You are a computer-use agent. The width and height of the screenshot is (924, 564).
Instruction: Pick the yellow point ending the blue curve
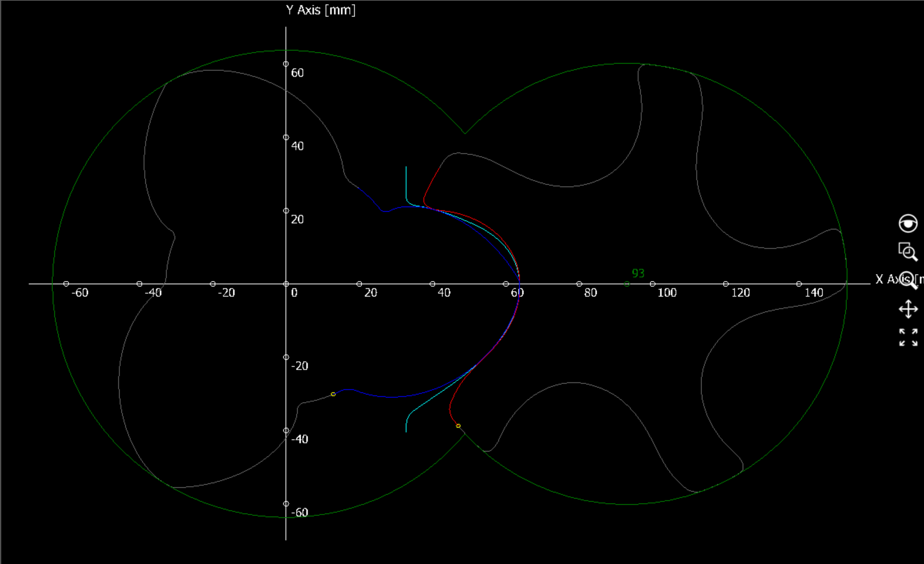(333, 394)
